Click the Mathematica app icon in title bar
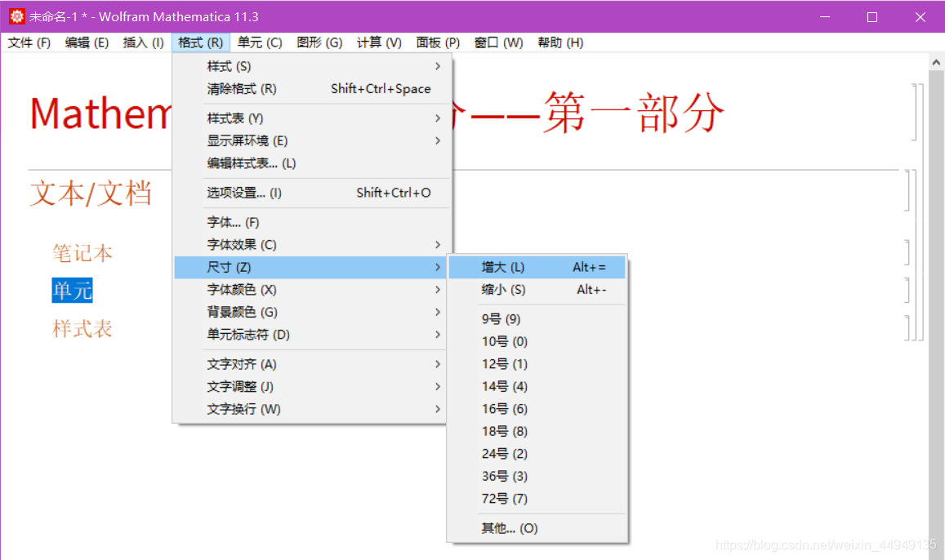 point(17,16)
